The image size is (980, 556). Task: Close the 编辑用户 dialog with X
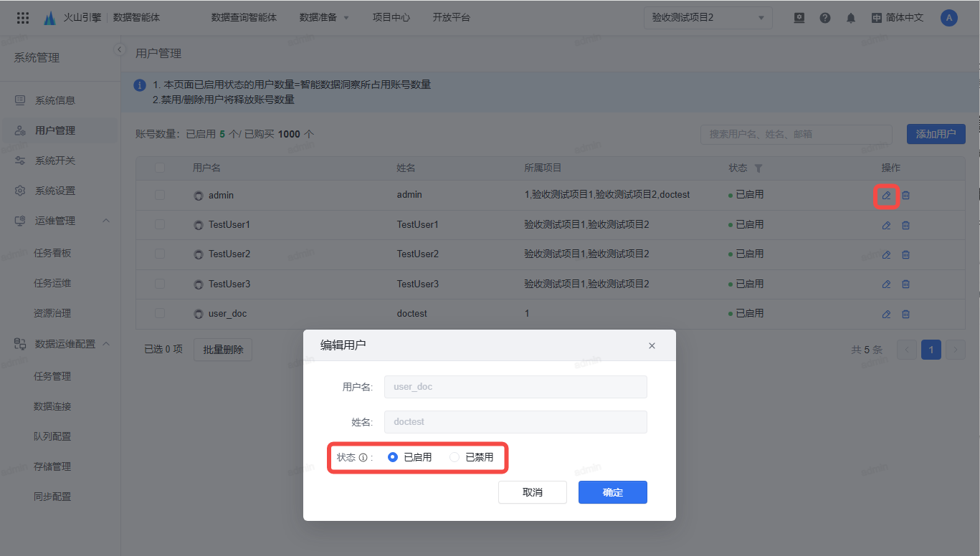652,345
